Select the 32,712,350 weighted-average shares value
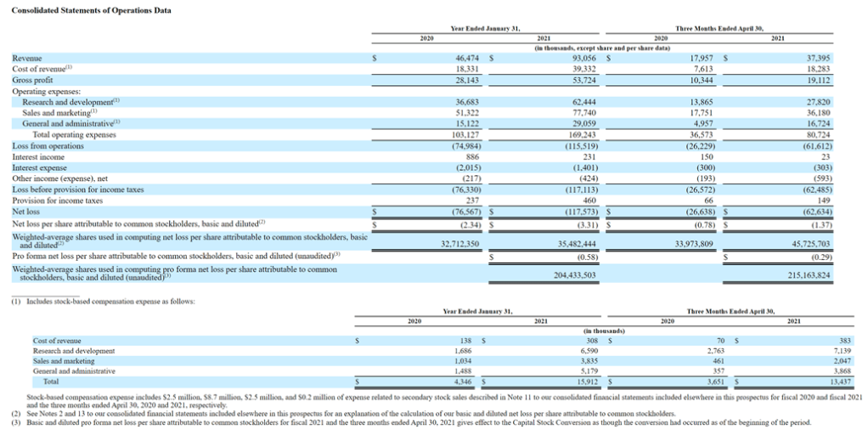868x435 pixels. click(x=459, y=243)
